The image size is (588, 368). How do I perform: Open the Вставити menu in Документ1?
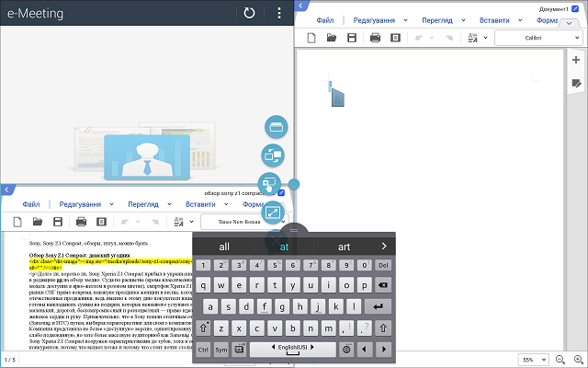pyautogui.click(x=494, y=20)
